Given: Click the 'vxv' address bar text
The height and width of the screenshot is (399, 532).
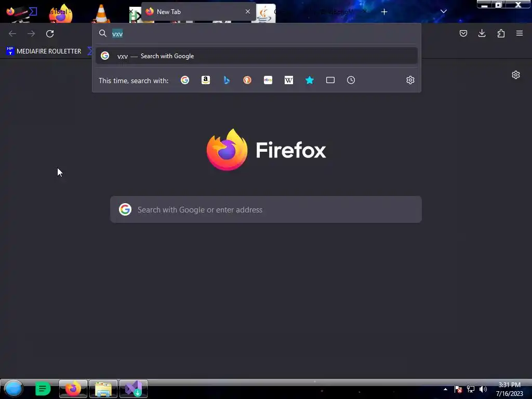Looking at the screenshot, I should pos(117,34).
